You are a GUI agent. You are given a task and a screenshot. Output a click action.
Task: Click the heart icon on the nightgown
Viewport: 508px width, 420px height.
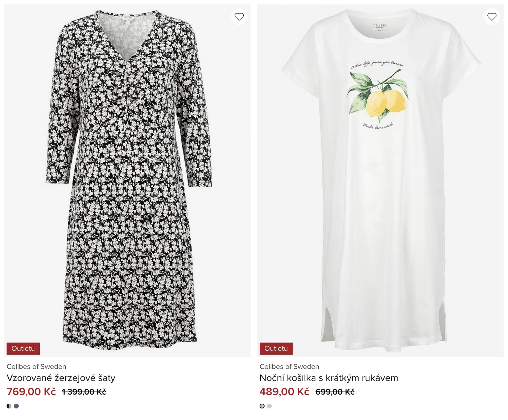492,17
